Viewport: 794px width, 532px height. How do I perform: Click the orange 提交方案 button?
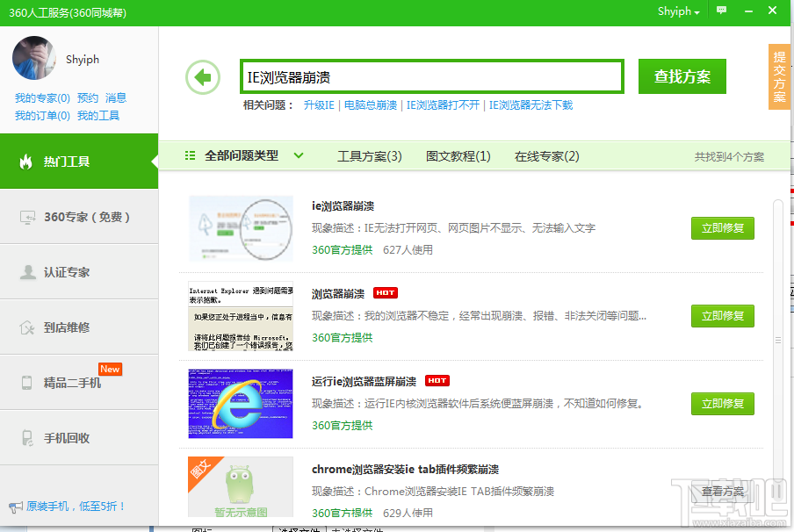pos(778,77)
